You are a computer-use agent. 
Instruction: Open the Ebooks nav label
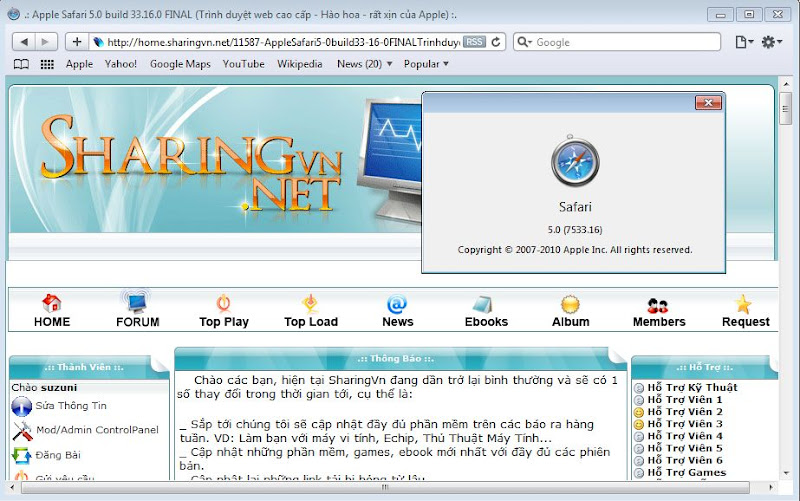[486, 322]
